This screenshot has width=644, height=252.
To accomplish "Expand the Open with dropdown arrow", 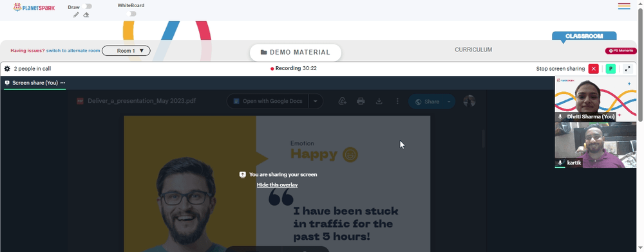I will tap(316, 101).
